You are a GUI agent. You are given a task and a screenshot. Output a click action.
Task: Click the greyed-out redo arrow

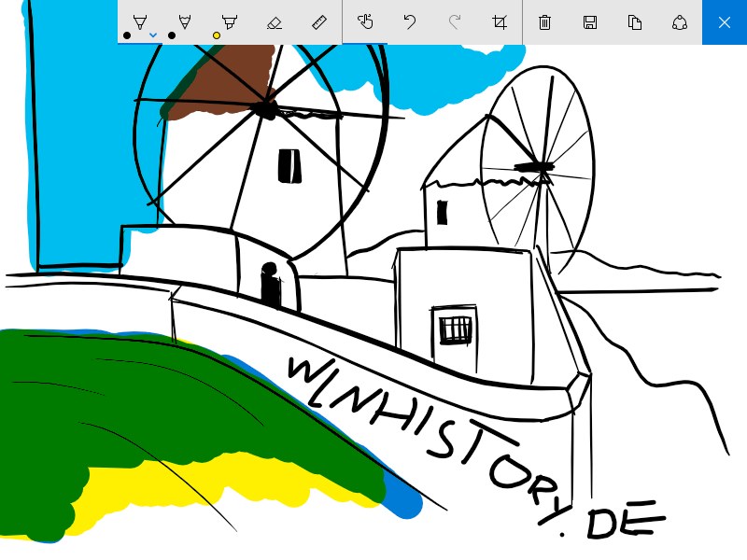pos(455,22)
